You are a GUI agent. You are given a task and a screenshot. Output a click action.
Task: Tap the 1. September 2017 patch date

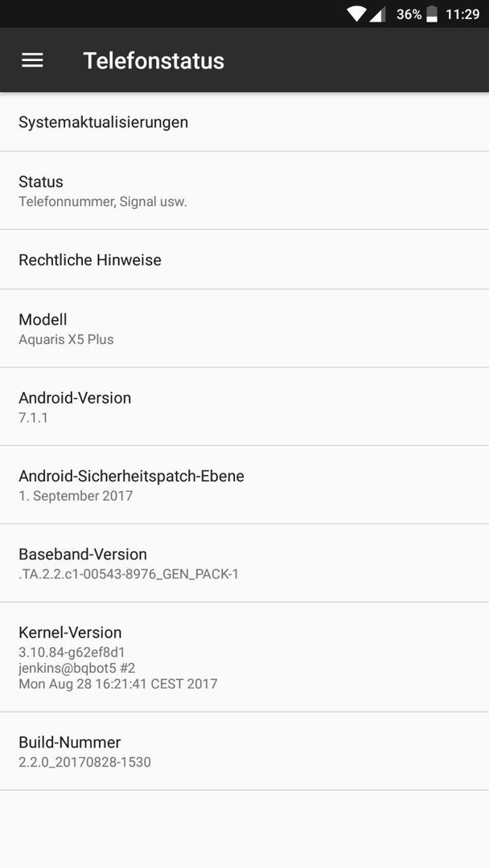tap(76, 496)
